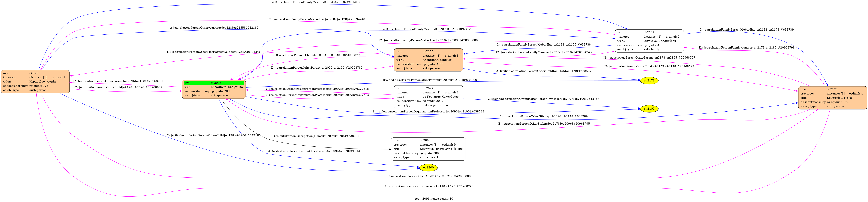The width and height of the screenshot is (868, 202).
Task: Click the reified PersonOtherChild oi:128 oi:2200 label
Action: point(214,135)
